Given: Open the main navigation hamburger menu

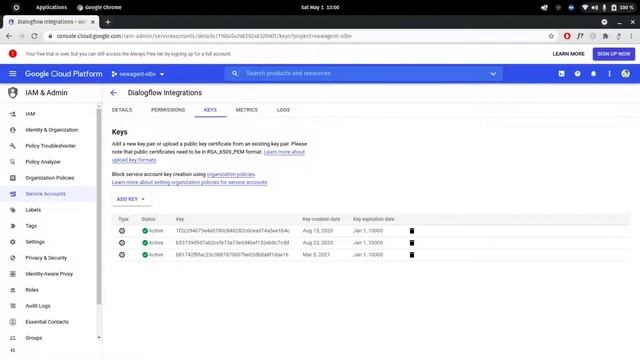Looking at the screenshot, I should click(13, 74).
